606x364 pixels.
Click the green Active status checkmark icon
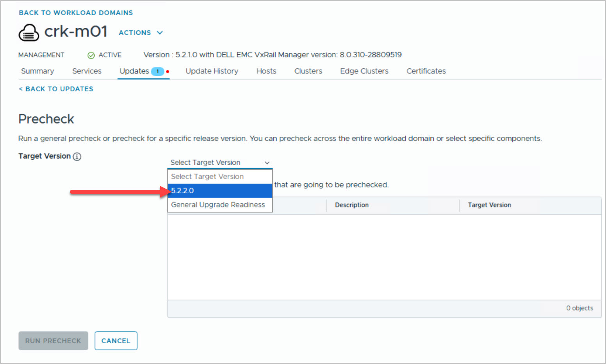point(91,55)
